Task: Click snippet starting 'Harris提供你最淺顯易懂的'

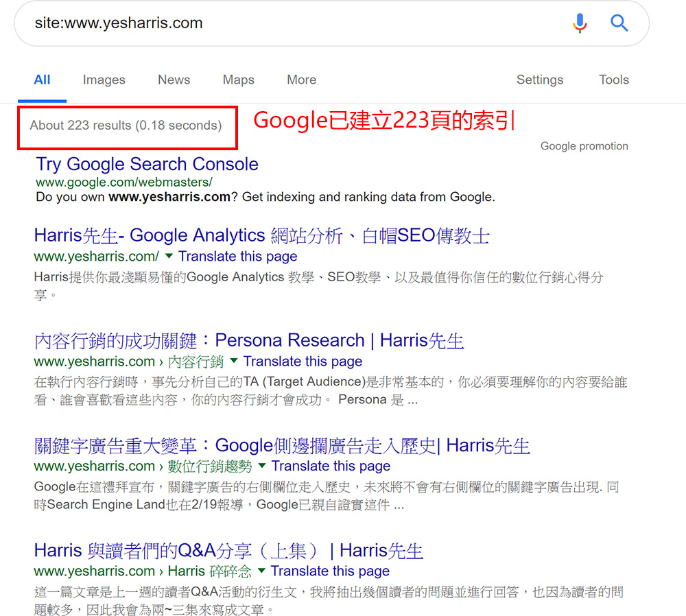Action: (319, 285)
